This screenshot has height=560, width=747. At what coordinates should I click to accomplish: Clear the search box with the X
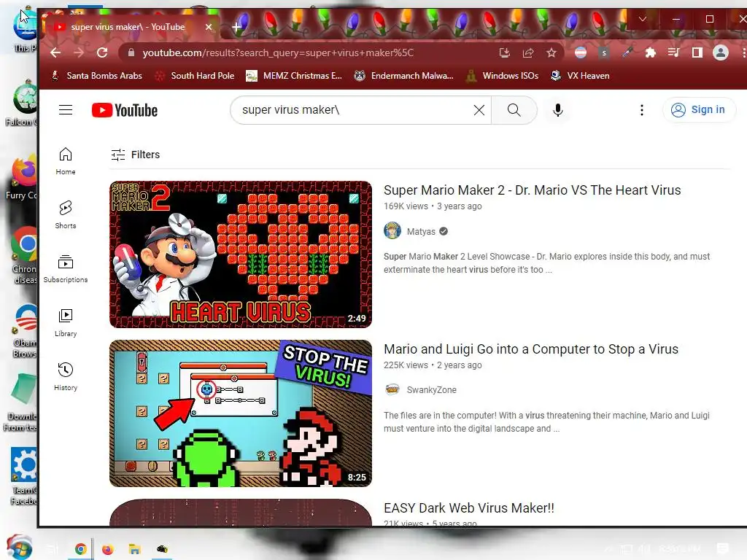tap(479, 110)
